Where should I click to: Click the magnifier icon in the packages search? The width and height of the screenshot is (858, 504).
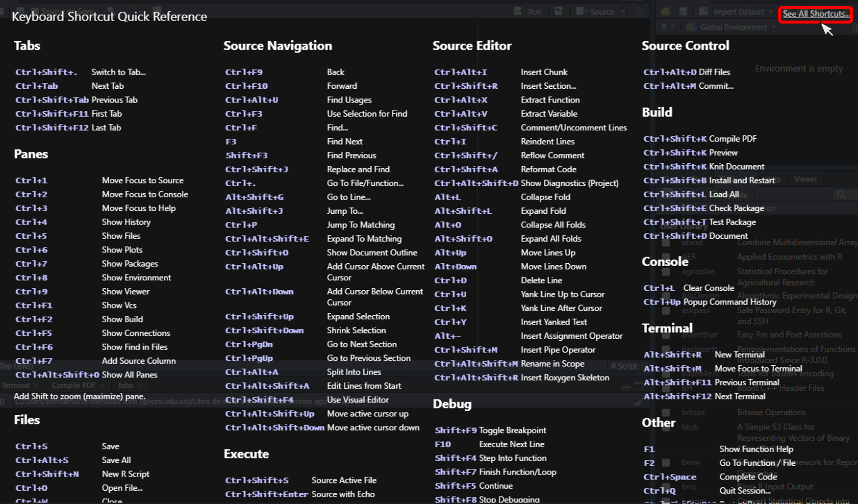tap(841, 195)
